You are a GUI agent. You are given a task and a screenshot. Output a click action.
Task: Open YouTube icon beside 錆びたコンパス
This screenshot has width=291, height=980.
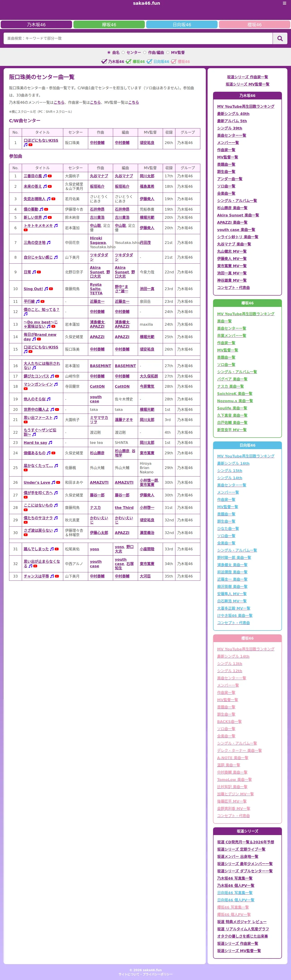click(57, 376)
